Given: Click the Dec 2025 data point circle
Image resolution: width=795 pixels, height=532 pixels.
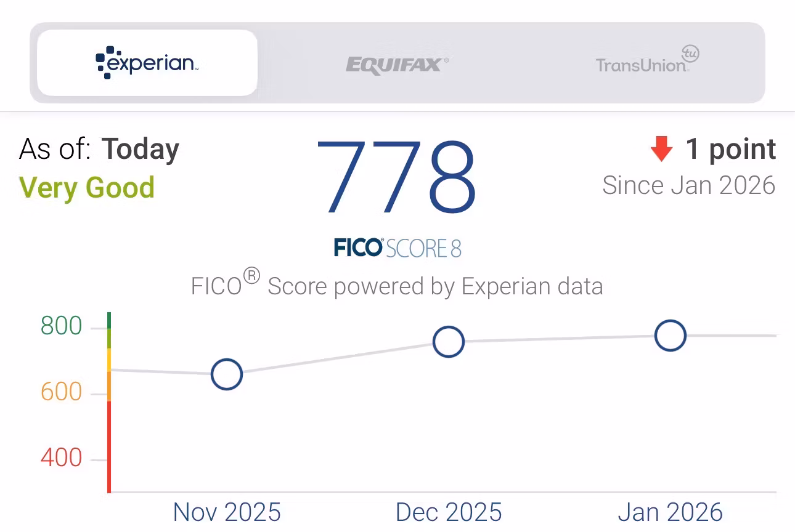Looking at the screenshot, I should tap(448, 342).
